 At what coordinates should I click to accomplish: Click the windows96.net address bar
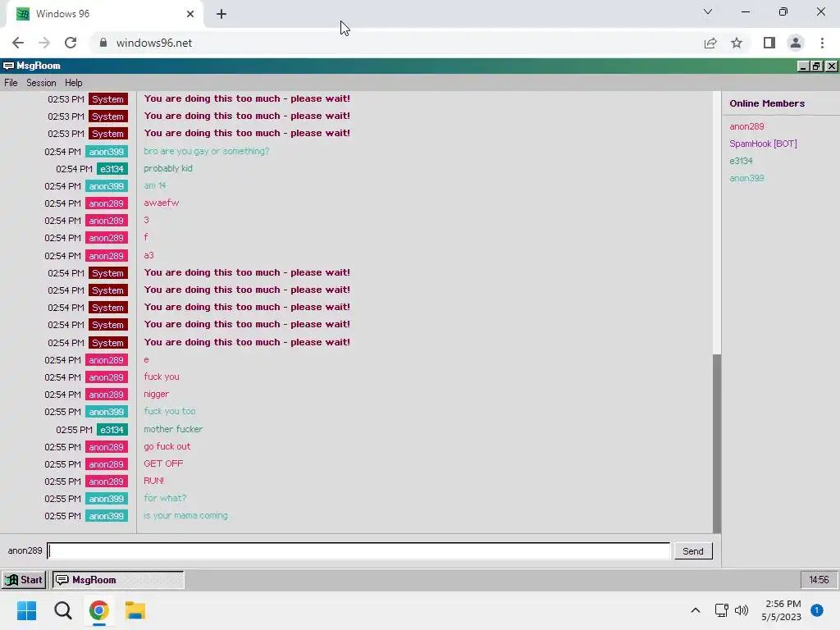click(x=396, y=43)
